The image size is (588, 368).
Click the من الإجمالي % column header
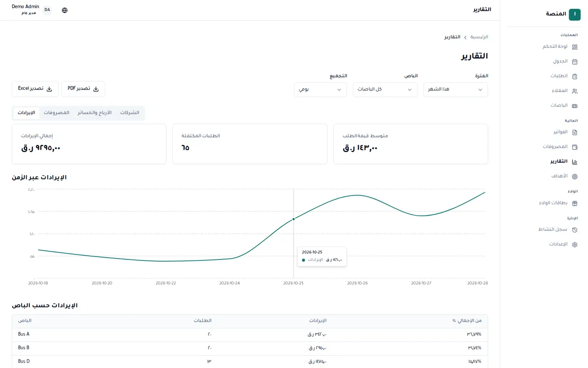click(x=467, y=321)
